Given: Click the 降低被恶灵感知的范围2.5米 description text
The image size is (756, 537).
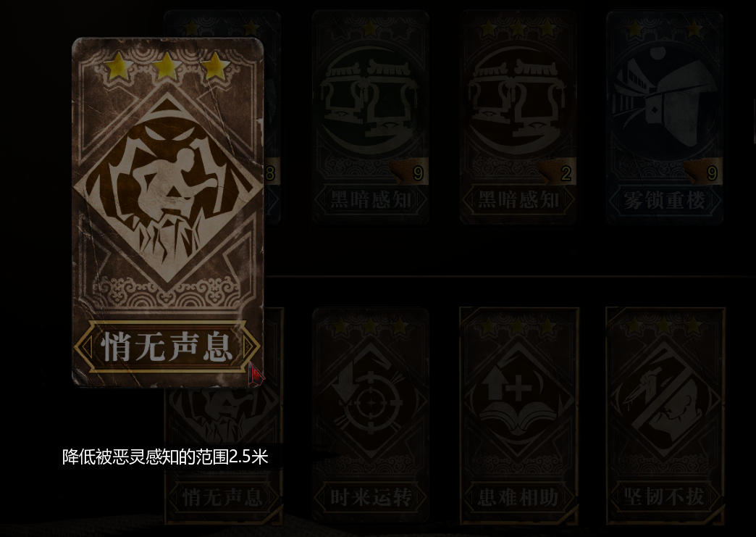Looking at the screenshot, I should [165, 457].
